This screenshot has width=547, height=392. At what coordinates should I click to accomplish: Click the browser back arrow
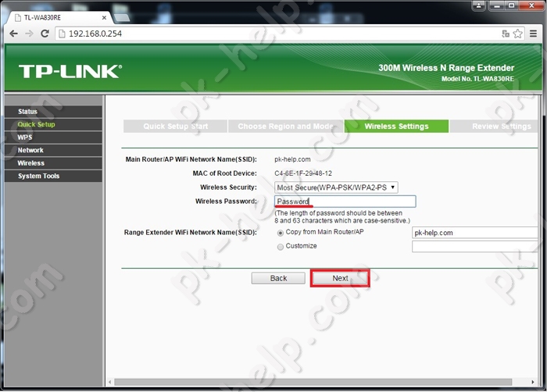pyautogui.click(x=13, y=34)
